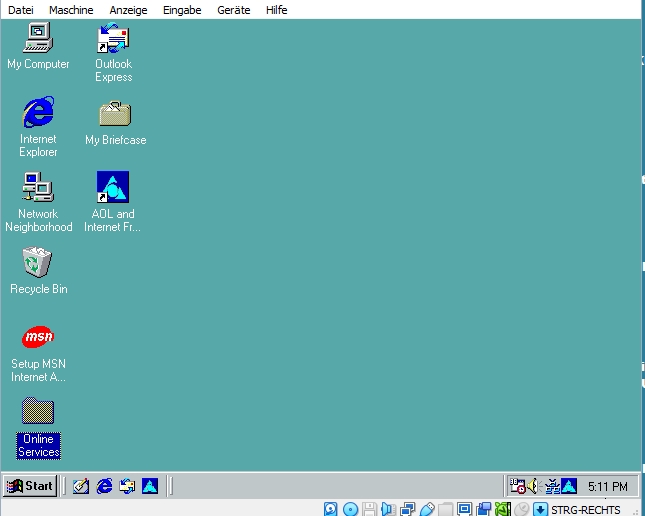645x516 pixels.
Task: Click the VirtualBox optical disc status icon
Action: [350, 509]
